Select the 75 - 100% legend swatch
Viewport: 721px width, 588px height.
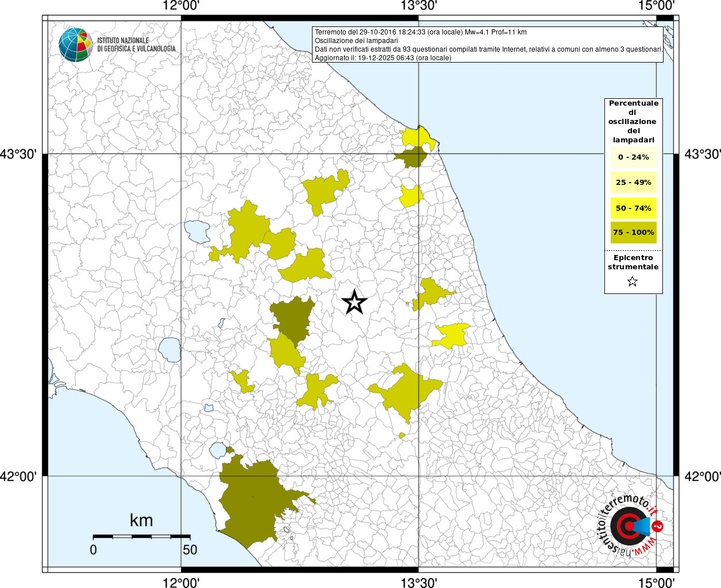633,233
